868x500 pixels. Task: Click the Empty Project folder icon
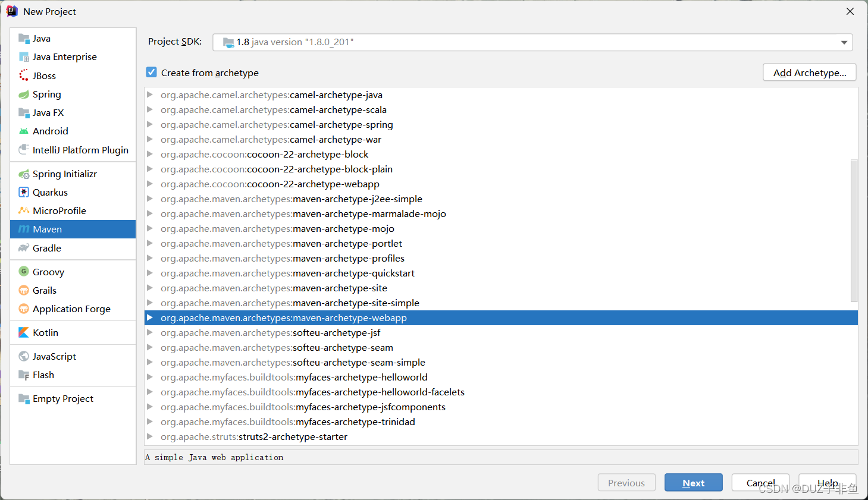(24, 398)
